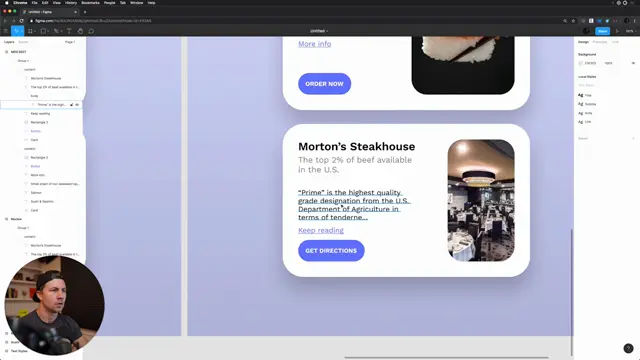
Task: Lock the selected "Prime" text layer
Action: tap(72, 105)
